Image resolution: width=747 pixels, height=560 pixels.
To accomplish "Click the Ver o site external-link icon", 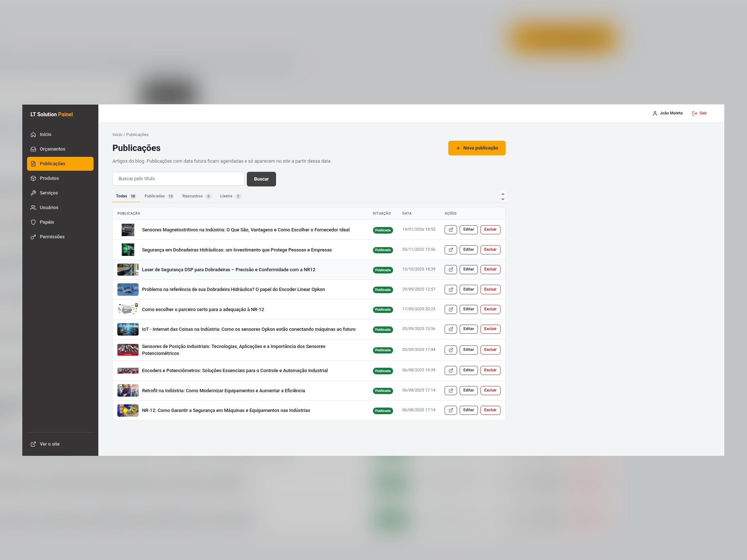I will [x=33, y=444].
